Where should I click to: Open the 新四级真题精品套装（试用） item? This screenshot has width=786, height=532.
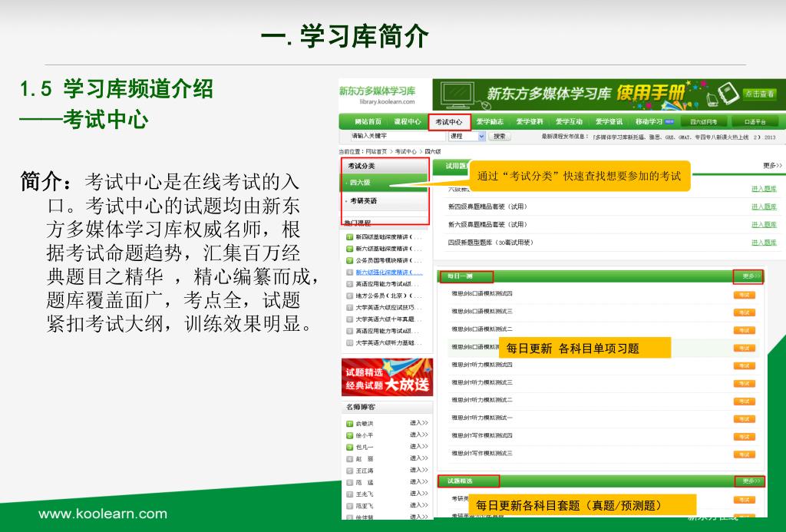coord(487,207)
